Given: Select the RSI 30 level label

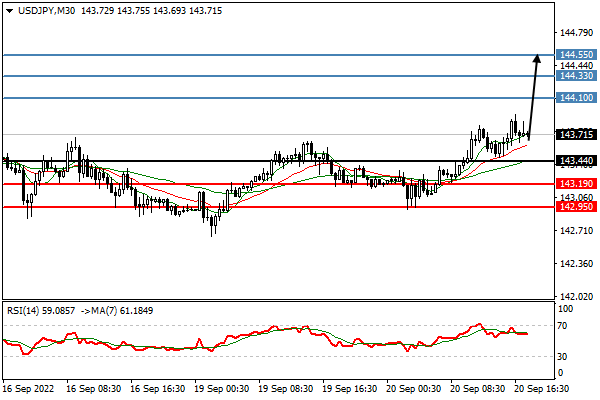Looking at the screenshot, I should (x=565, y=356).
